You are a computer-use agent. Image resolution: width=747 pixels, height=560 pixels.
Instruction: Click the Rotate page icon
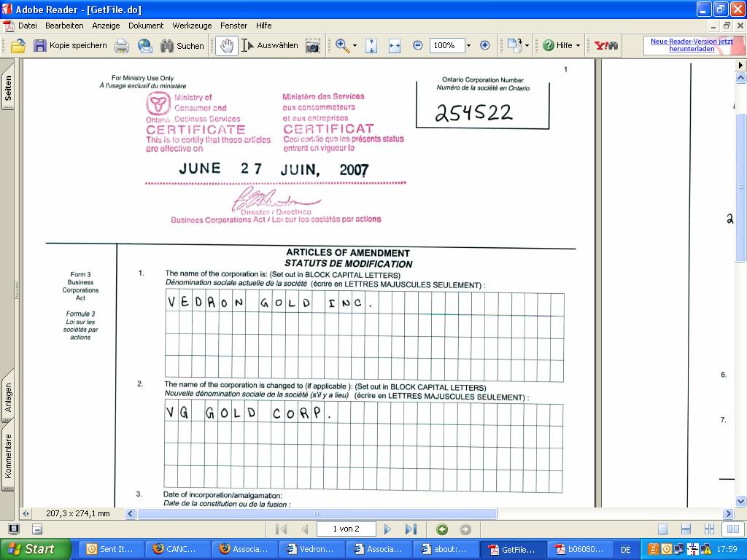514,45
